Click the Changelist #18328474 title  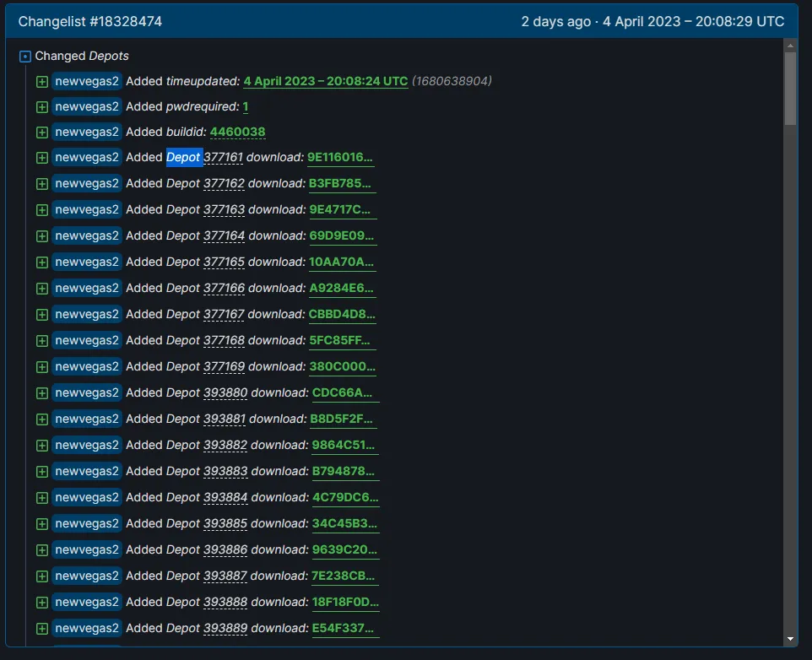coord(90,21)
